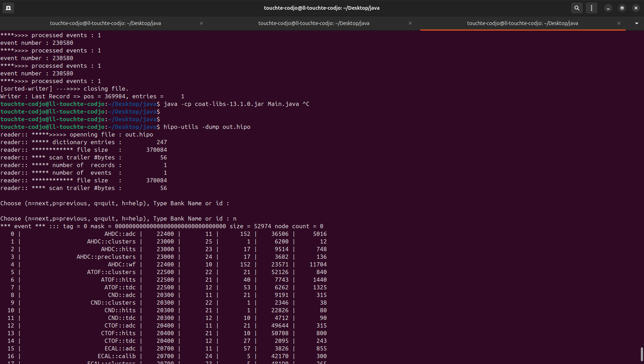Click the window title 'touchte-codjo@ll-touchte-codjo: ~/Desktop/java'
This screenshot has width=644, height=364.
[322, 8]
